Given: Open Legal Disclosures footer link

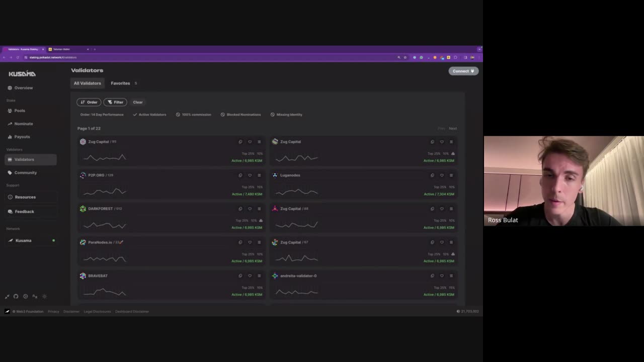Looking at the screenshot, I should [x=97, y=312].
